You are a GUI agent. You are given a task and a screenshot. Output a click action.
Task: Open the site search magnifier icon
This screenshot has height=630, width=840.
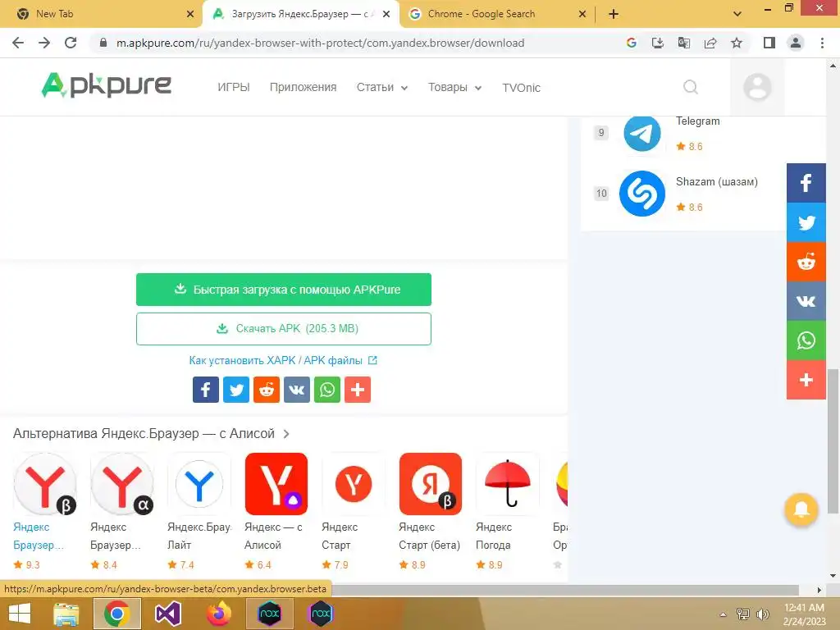[x=691, y=87]
